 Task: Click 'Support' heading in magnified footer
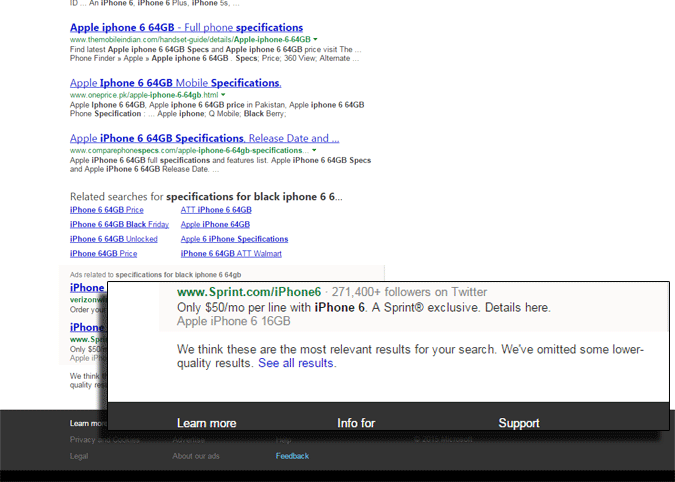(519, 423)
